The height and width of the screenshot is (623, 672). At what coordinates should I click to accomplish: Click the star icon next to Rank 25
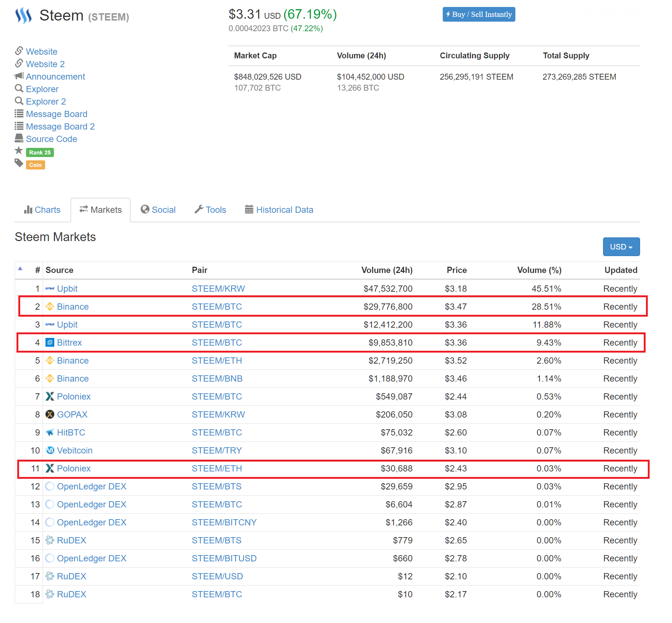point(19,150)
